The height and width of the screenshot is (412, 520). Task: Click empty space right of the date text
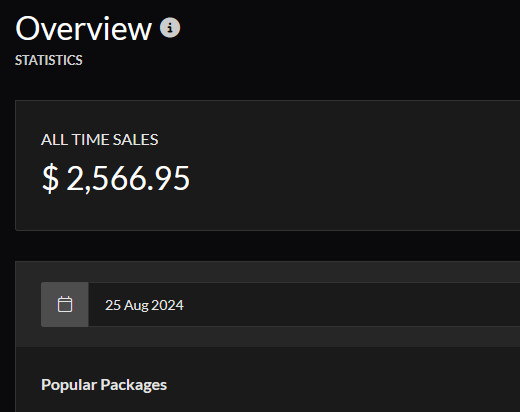coord(350,305)
